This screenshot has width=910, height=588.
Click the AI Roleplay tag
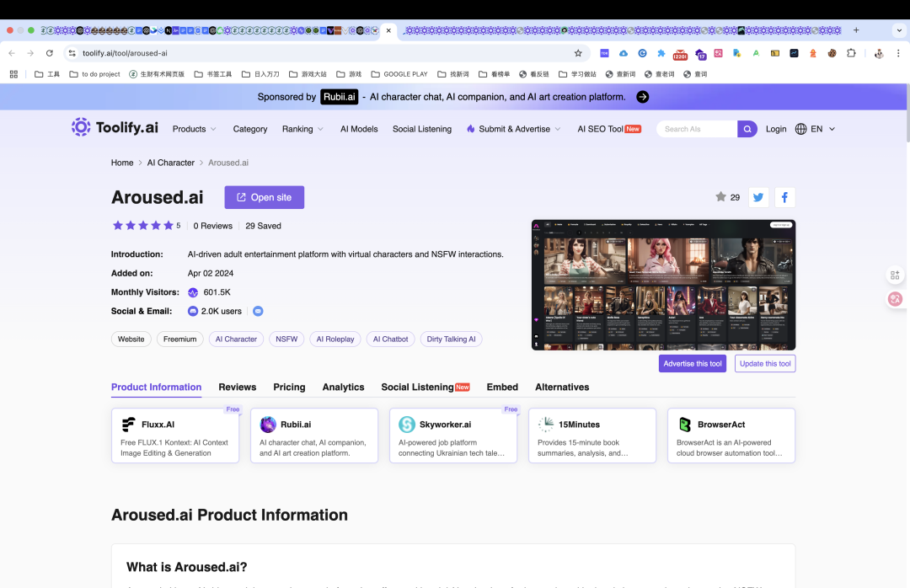coord(335,339)
